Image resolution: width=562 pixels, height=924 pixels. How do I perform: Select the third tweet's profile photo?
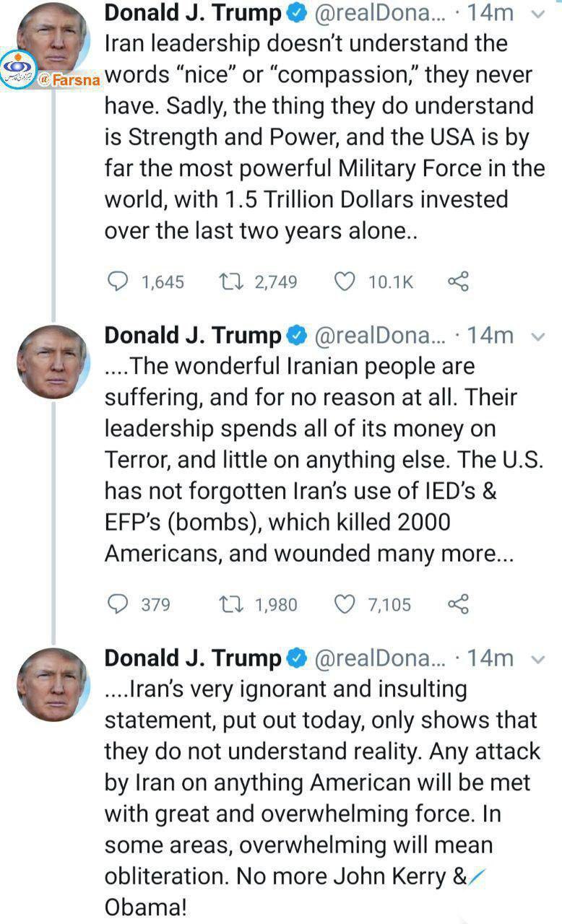[52, 684]
